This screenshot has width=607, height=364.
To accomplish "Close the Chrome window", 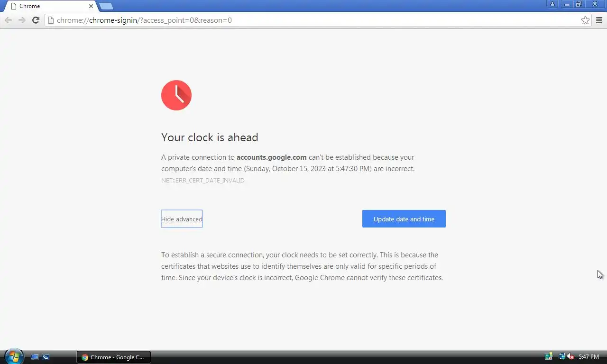I will [x=595, y=4].
